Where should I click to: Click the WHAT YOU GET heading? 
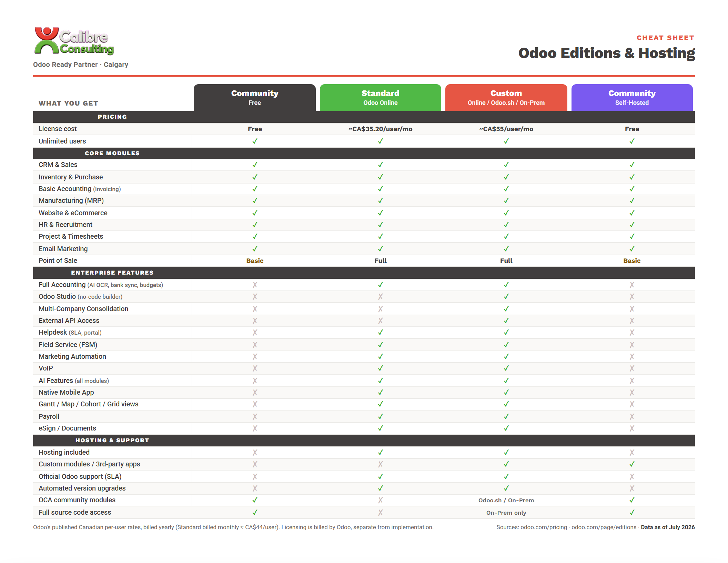click(68, 103)
